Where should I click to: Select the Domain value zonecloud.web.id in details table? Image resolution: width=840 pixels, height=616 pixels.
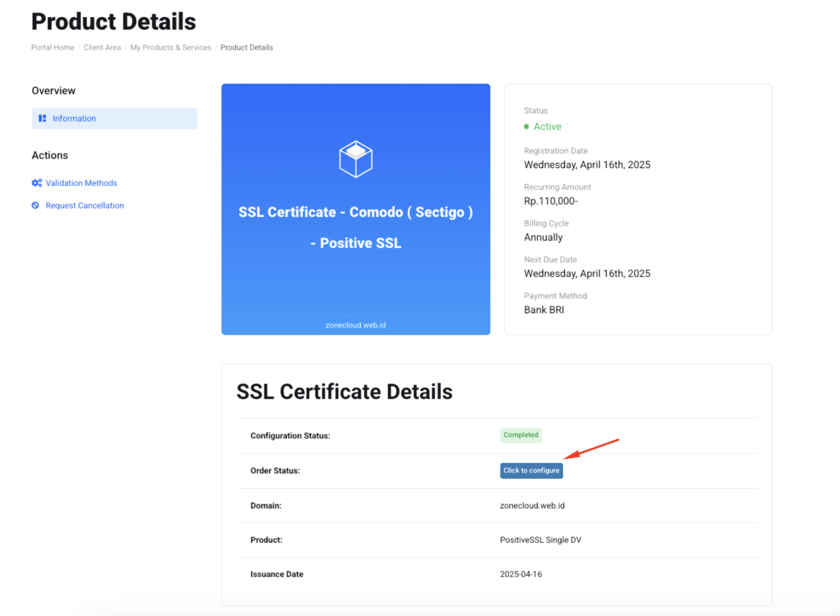(x=532, y=505)
